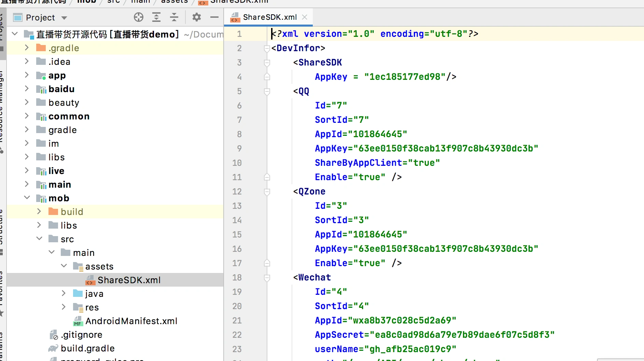Expand the res folder arrow
This screenshot has width=644, height=361.
click(64, 307)
